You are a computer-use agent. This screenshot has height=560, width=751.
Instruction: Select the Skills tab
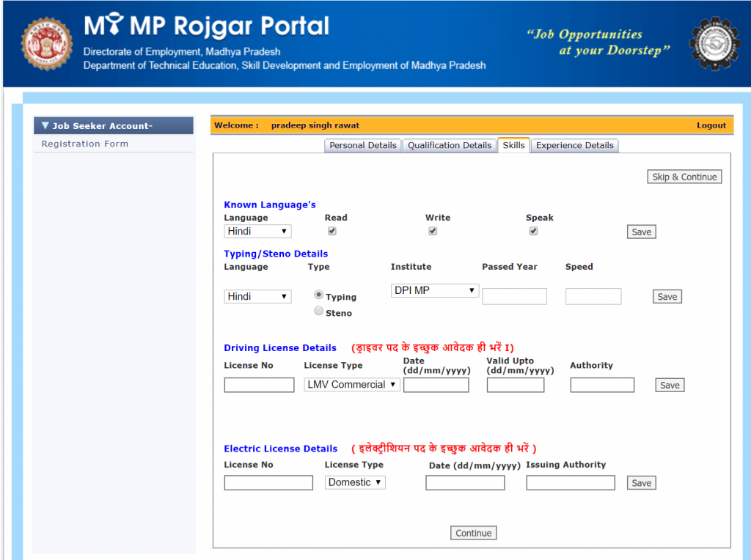coord(513,145)
